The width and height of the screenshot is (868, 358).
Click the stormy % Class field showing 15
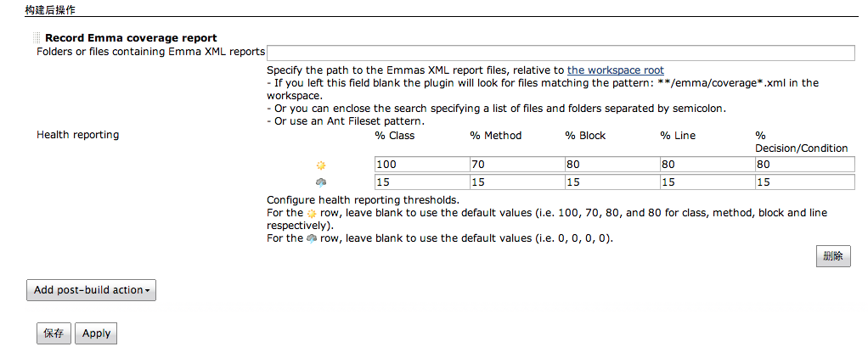coord(420,182)
